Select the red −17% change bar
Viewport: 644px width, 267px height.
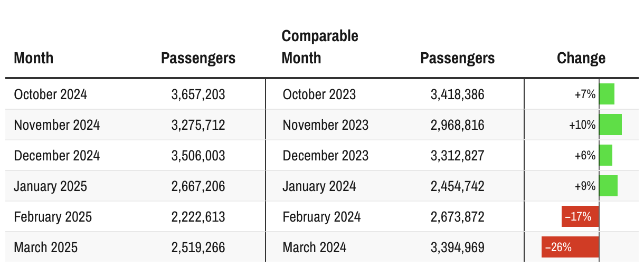coord(580,217)
